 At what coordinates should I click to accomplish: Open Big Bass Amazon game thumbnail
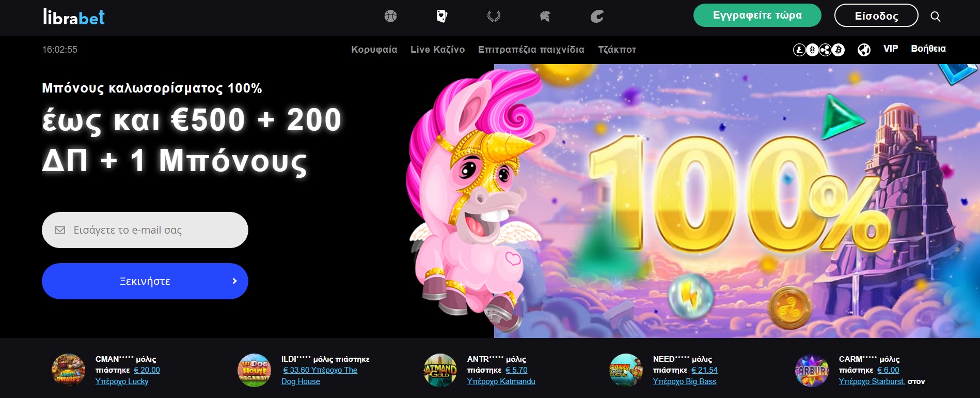(x=626, y=370)
